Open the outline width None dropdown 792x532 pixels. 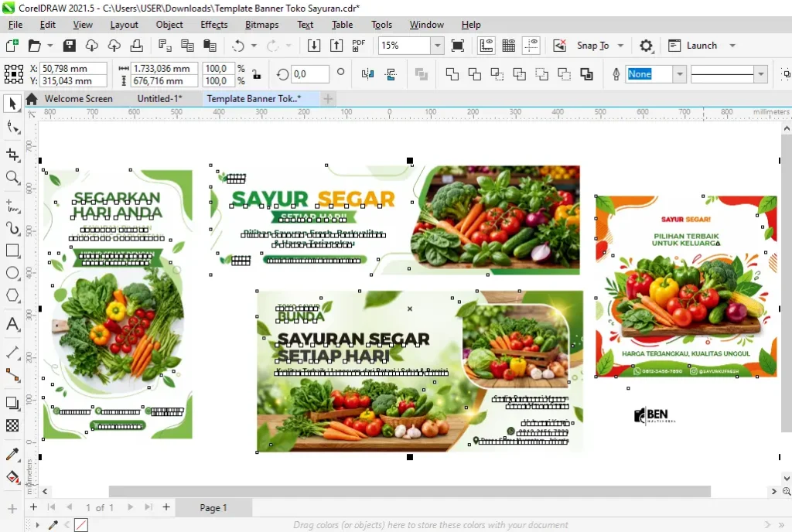pos(680,74)
